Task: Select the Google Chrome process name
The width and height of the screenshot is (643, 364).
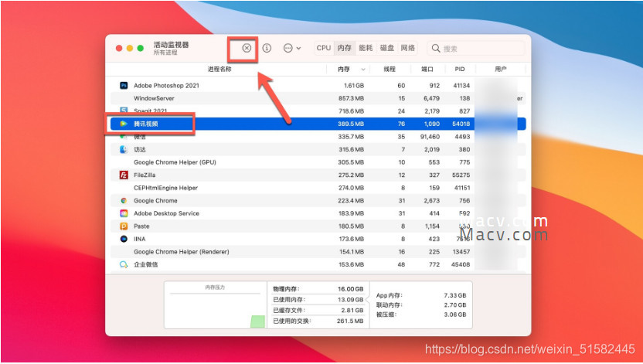Action: coord(155,201)
